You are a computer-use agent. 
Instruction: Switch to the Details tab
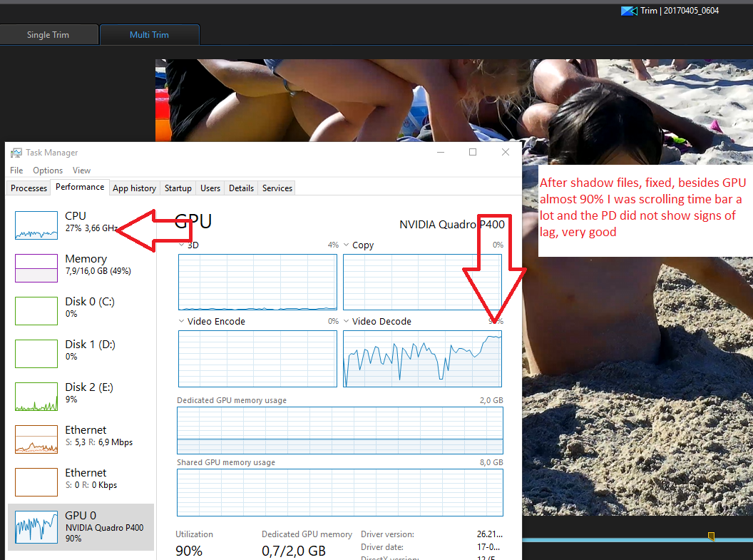coord(241,188)
